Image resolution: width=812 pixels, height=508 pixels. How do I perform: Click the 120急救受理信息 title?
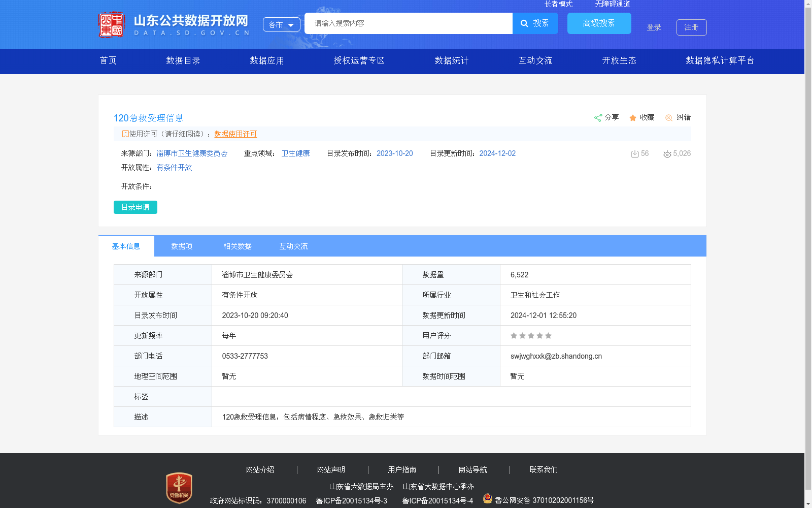(148, 118)
